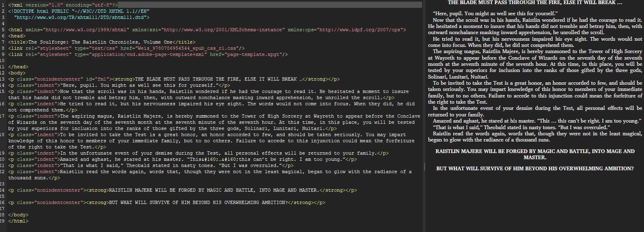This screenshot has width=644, height=232.
Task: Click 'In the unfortunate event' line in code view
Action: click(x=198, y=153)
